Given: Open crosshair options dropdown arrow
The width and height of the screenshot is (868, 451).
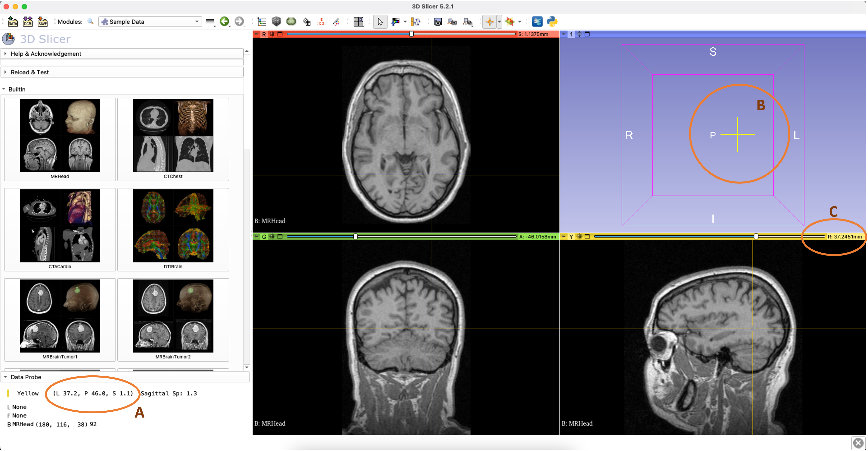Looking at the screenshot, I should [x=499, y=22].
